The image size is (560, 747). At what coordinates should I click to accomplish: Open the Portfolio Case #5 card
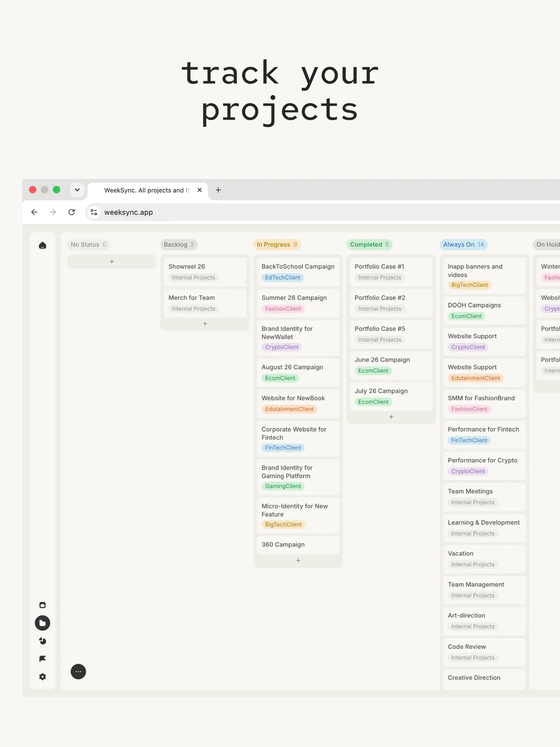[x=391, y=334]
